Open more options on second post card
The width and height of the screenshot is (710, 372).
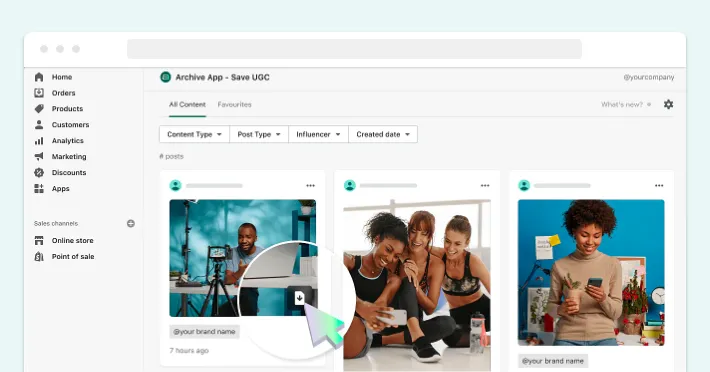coord(485,186)
